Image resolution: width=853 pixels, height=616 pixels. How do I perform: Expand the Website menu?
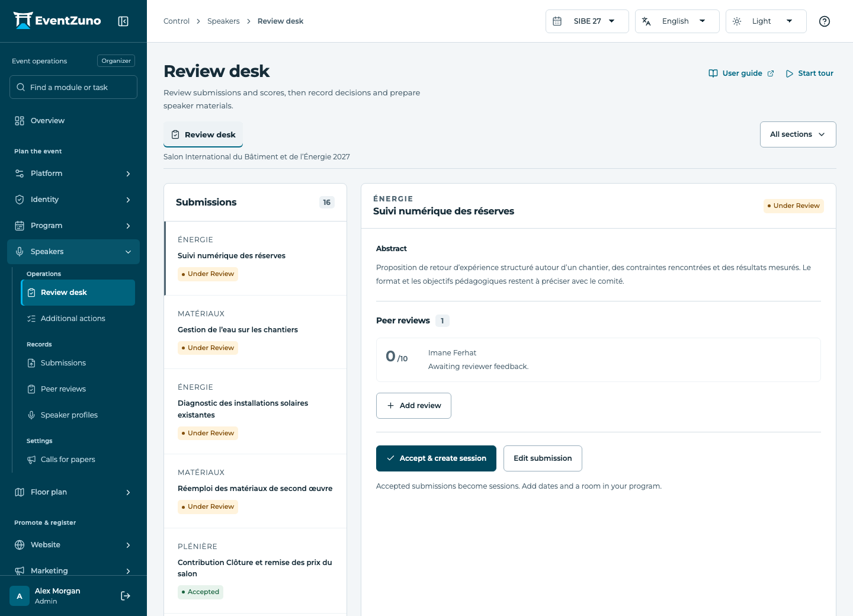point(73,545)
